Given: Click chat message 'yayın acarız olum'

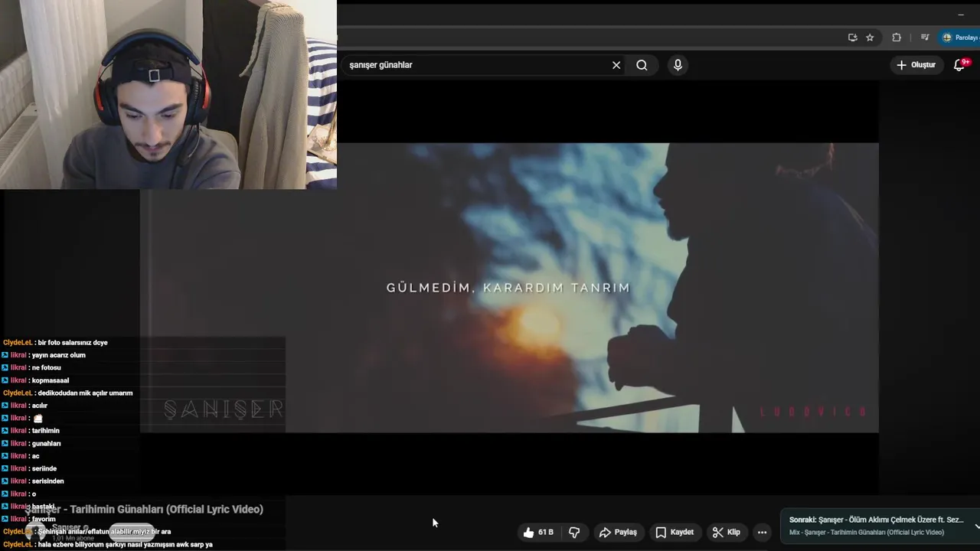Looking at the screenshot, I should [x=58, y=355].
